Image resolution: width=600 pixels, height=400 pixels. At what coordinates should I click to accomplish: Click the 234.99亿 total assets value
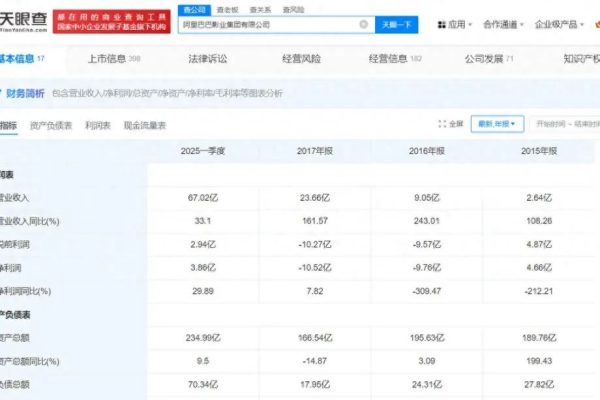(203, 338)
